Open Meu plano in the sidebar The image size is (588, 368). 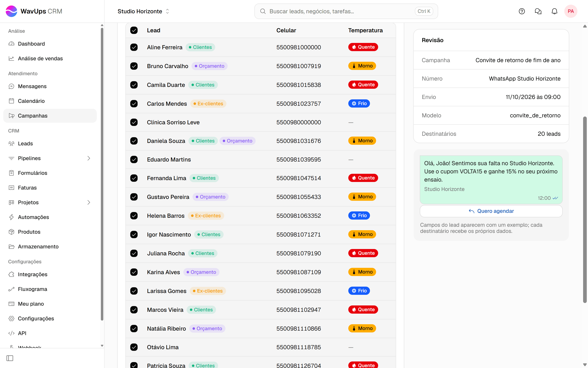50,304
